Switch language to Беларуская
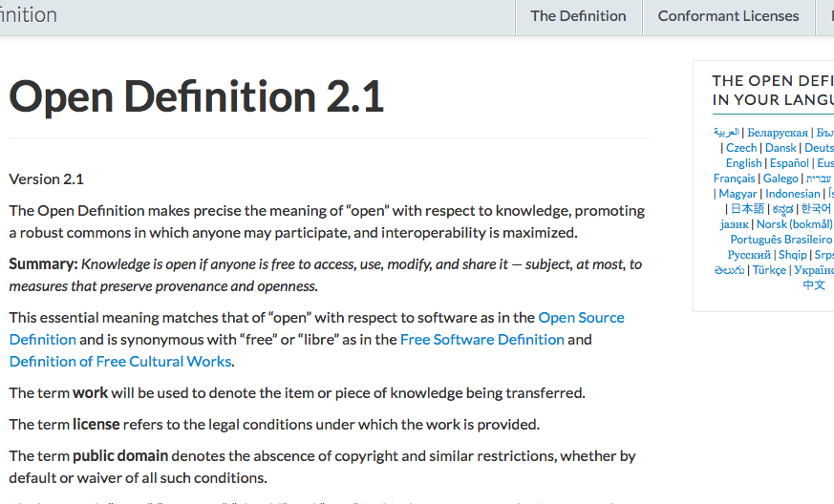 [x=778, y=133]
